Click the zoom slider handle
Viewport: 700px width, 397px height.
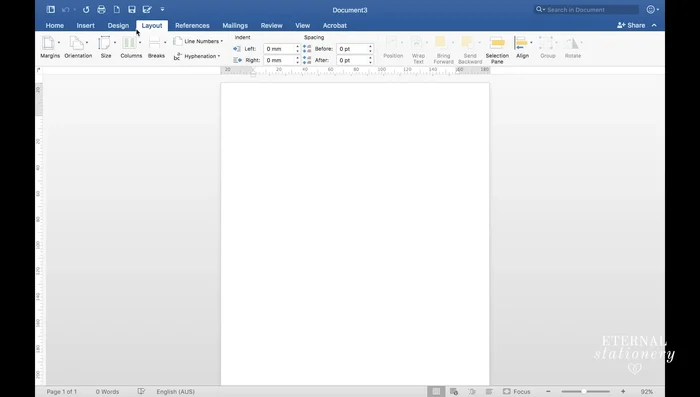[x=583, y=392]
